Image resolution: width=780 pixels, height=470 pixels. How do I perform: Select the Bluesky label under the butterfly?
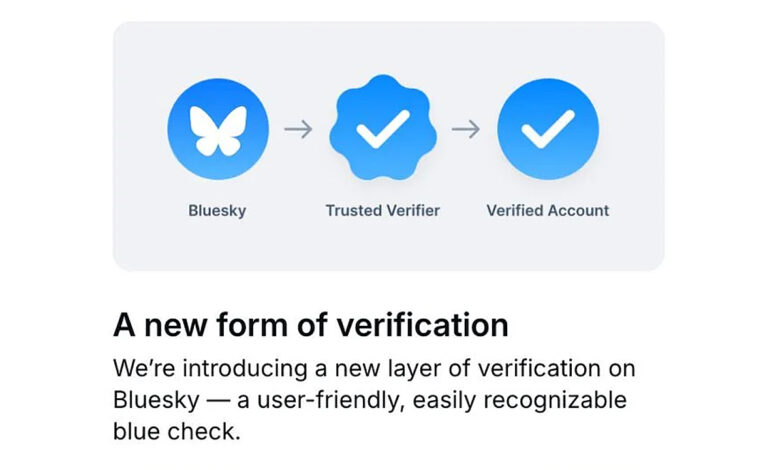[217, 210]
